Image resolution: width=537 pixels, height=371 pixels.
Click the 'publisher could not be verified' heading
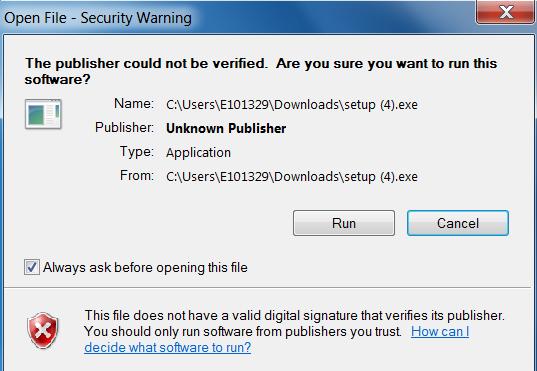tap(261, 71)
